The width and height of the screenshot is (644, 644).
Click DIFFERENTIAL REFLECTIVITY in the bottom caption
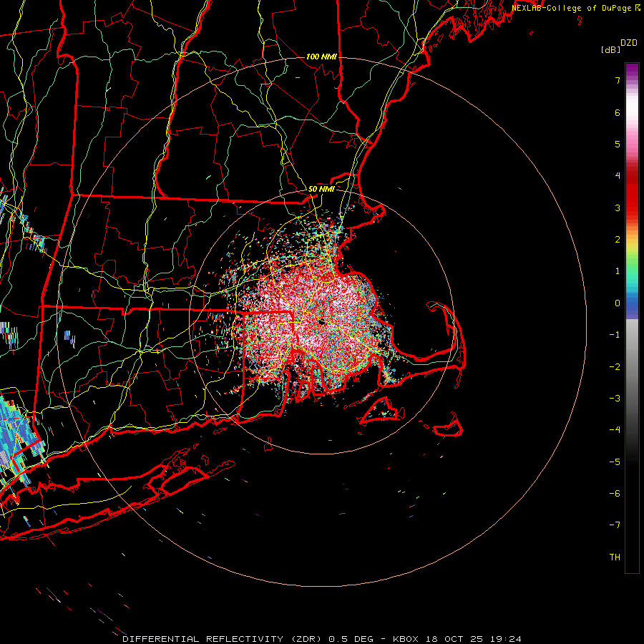(203, 639)
